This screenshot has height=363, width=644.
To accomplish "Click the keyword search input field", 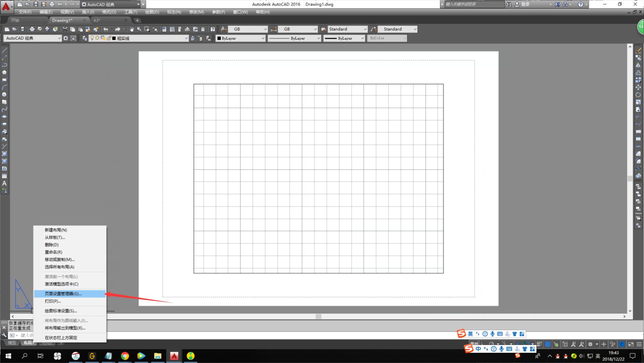I will pos(474,4).
